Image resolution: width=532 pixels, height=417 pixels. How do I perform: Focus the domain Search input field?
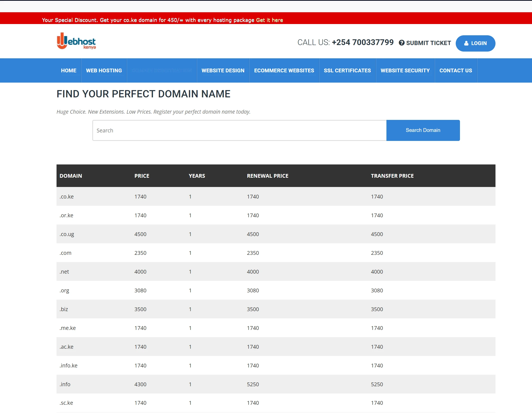[239, 130]
